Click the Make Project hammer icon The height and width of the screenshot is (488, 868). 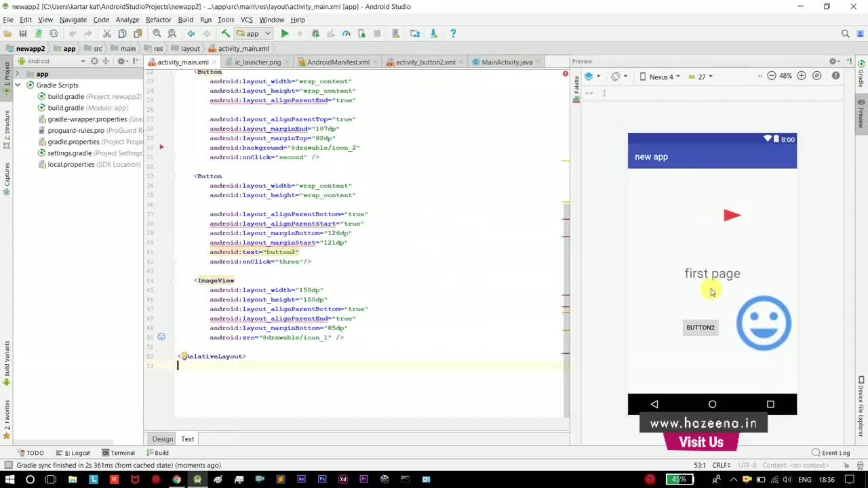[x=226, y=33]
